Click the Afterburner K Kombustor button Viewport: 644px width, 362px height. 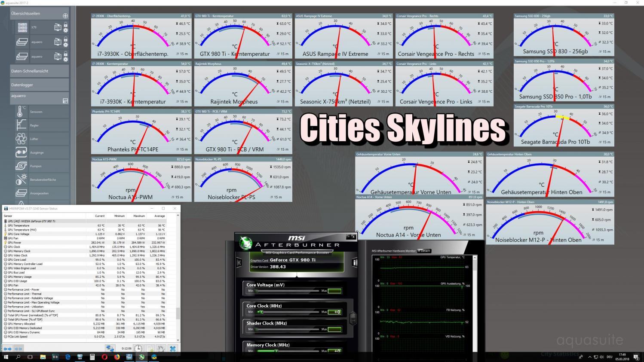point(239,262)
